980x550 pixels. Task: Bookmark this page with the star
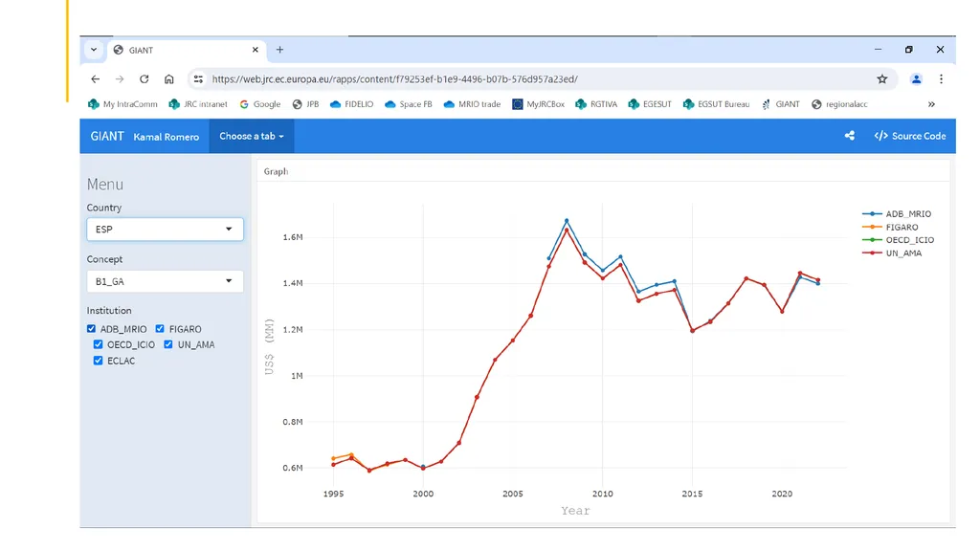tap(881, 79)
